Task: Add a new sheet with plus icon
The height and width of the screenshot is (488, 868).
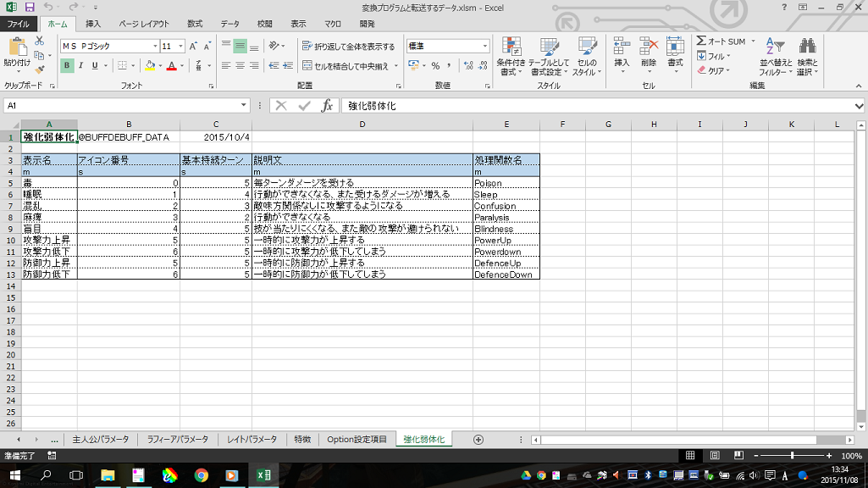Action: pos(478,440)
